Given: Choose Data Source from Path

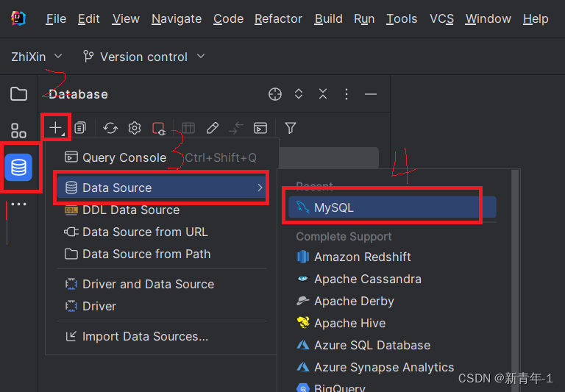Looking at the screenshot, I should point(161,254).
